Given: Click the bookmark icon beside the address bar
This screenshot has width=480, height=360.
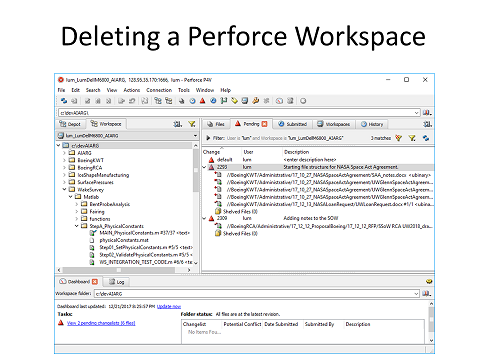Looking at the screenshot, I should click(x=427, y=113).
